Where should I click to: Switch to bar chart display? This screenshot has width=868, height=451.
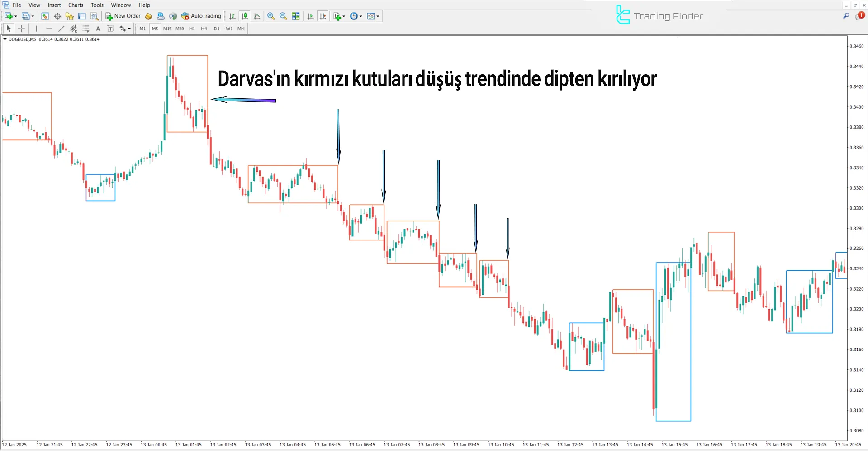pos(232,16)
